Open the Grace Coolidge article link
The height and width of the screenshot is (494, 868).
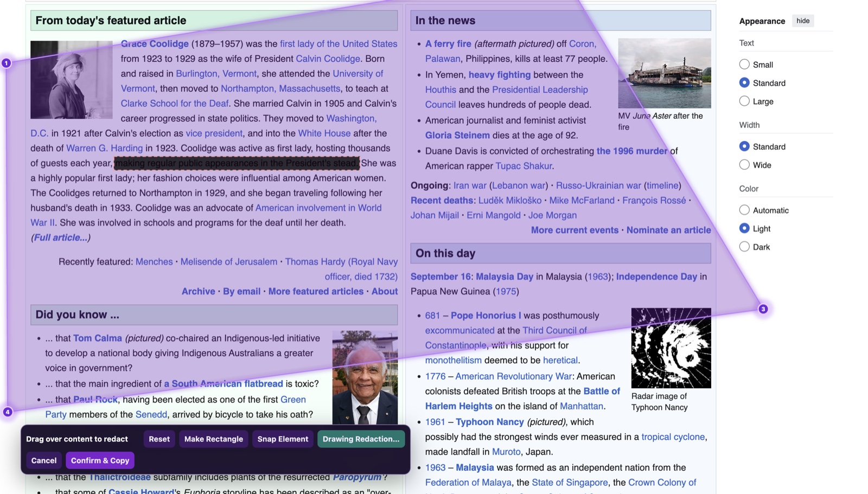pos(155,44)
